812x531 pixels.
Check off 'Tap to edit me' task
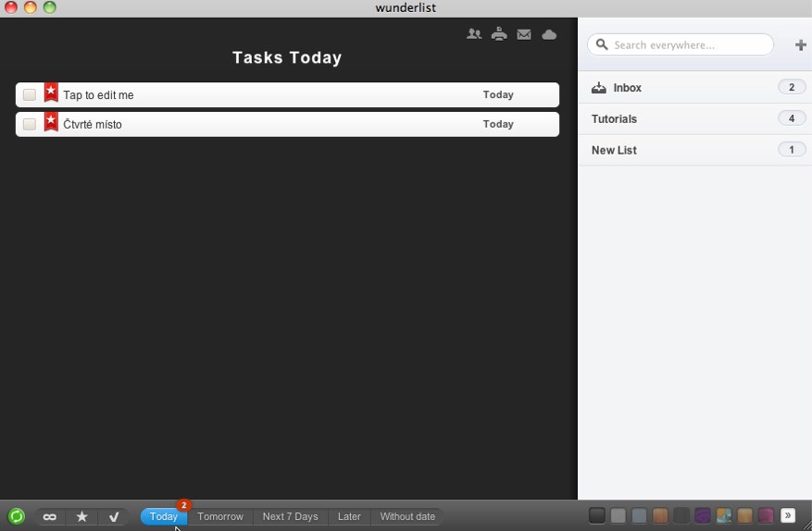[x=30, y=94]
